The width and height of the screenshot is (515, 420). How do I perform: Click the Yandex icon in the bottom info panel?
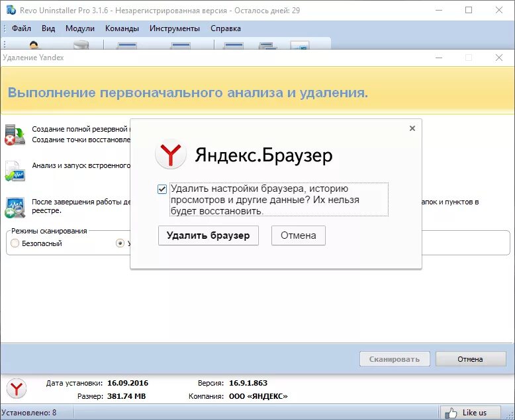(17, 388)
